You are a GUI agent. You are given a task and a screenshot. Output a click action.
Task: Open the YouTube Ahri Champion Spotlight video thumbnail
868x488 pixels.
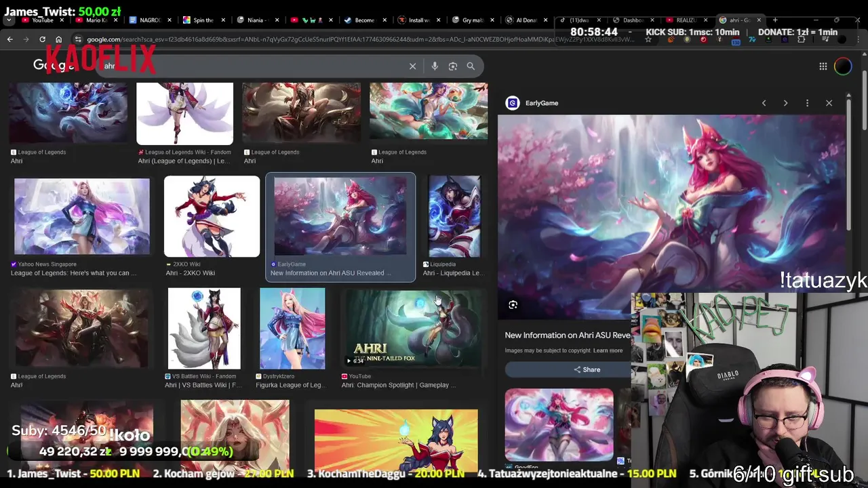pos(412,328)
